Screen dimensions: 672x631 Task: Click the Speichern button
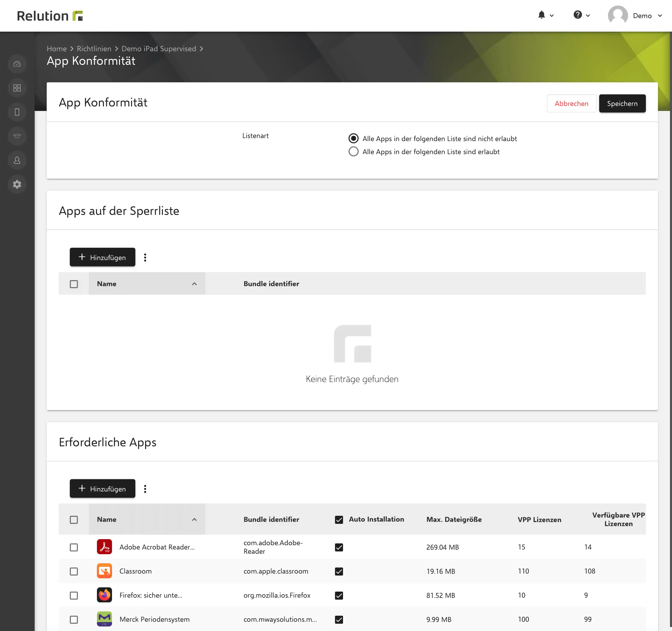coord(622,103)
